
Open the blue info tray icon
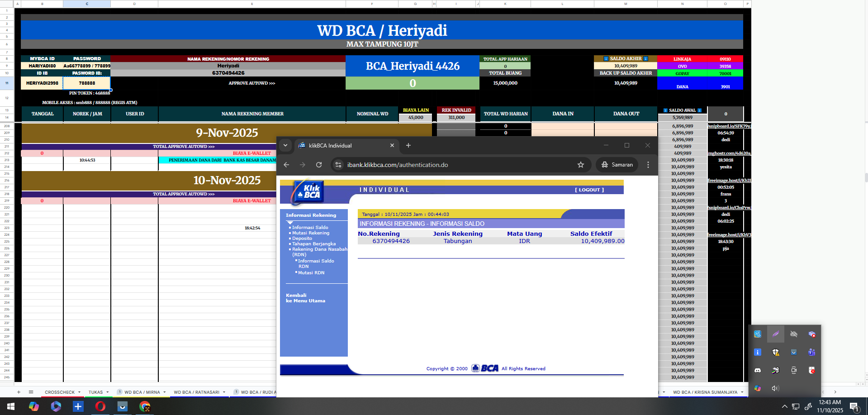pos(758,352)
